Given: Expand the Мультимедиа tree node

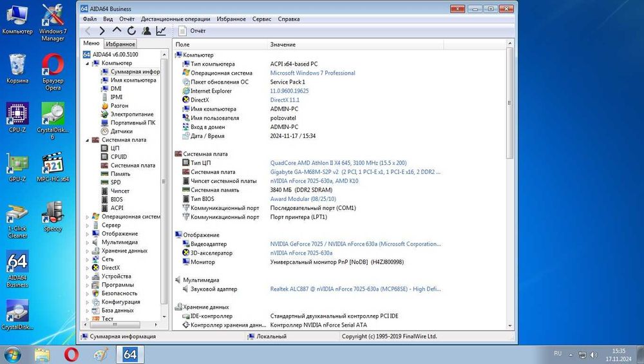Looking at the screenshot, I should tap(87, 243).
